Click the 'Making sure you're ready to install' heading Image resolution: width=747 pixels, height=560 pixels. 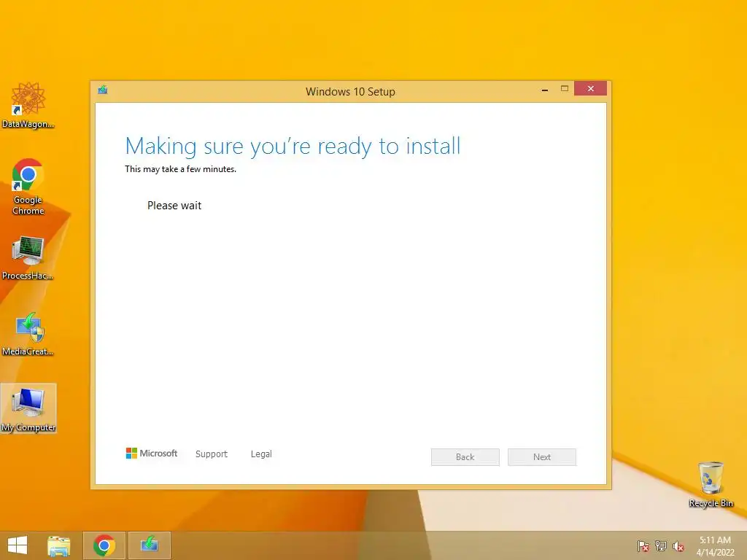pos(293,146)
